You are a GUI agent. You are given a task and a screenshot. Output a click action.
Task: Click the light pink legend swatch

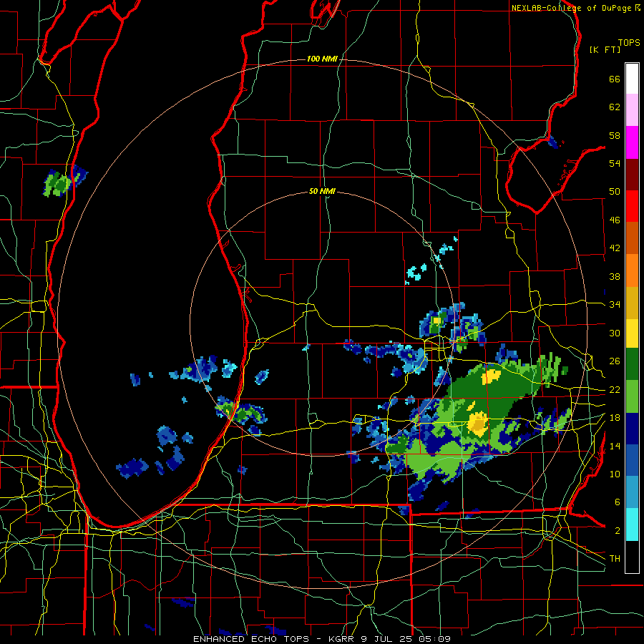point(632,110)
